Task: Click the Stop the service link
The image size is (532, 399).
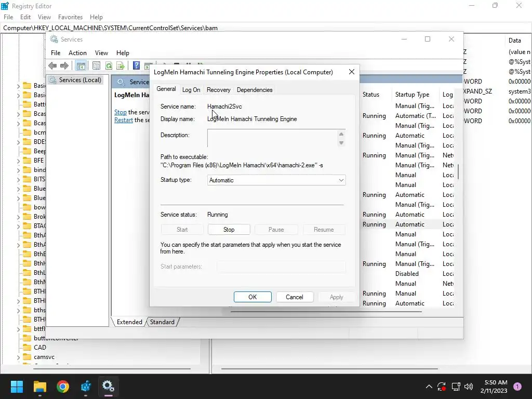Action: 121,112
